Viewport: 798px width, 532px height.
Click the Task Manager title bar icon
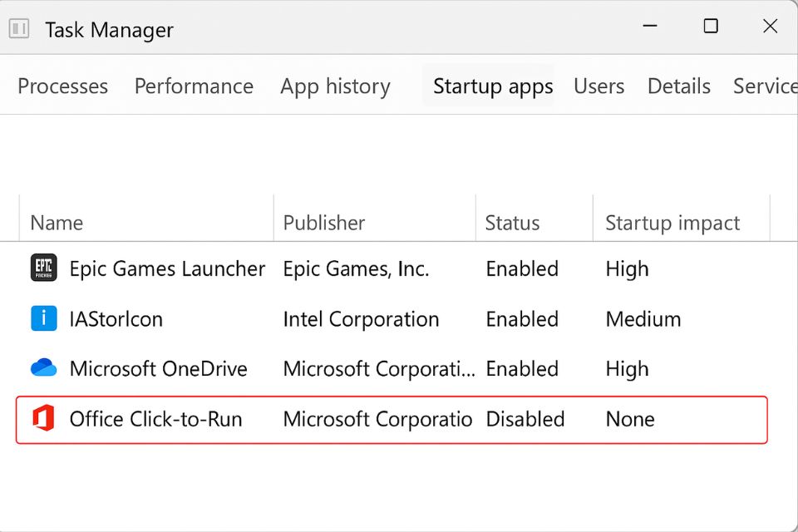pos(19,29)
